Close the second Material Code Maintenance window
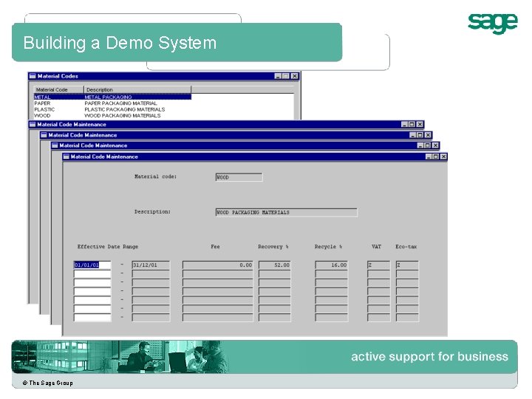Screen dimensions: 532x399 (428, 135)
